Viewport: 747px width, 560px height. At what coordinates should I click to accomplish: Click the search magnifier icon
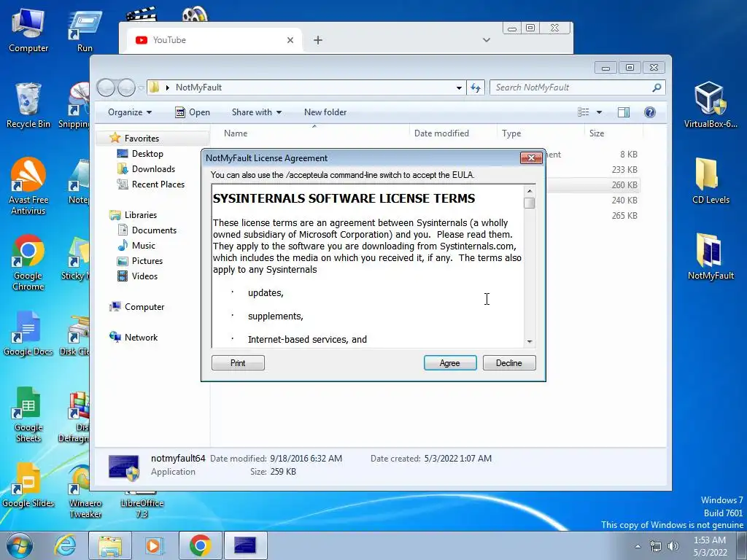657,87
